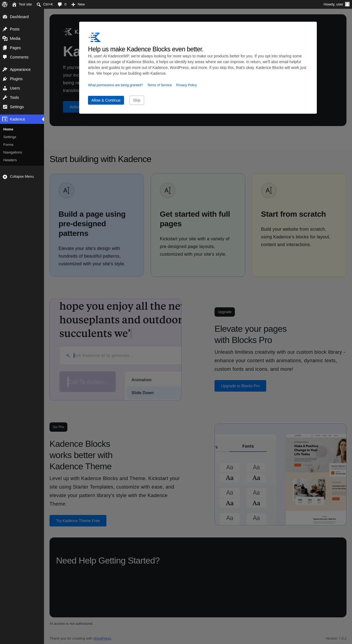The image size is (352, 644).
Task: Click the Need Help Getting Started? heading
Action: [108, 561]
